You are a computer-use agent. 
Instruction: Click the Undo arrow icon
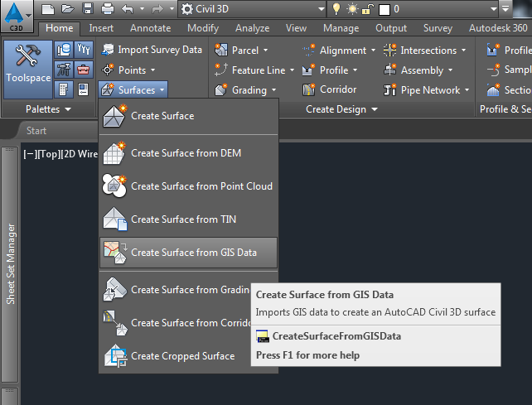(x=128, y=9)
